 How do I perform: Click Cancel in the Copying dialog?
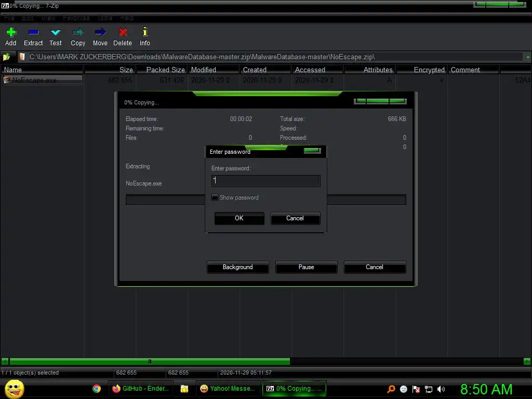pyautogui.click(x=375, y=267)
